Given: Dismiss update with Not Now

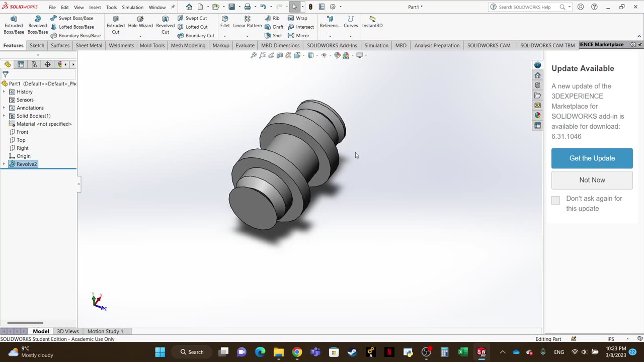Looking at the screenshot, I should (592, 180).
